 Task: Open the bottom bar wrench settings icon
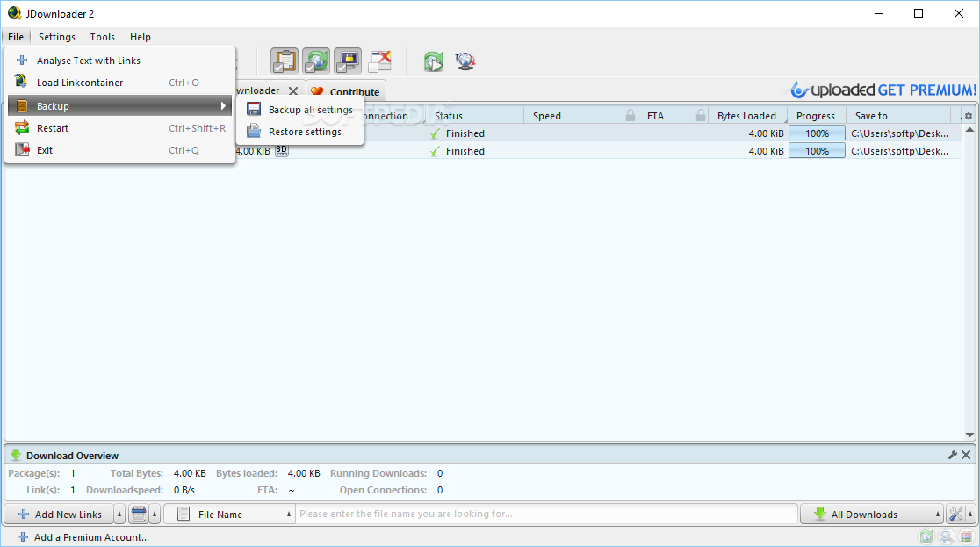coord(955,514)
